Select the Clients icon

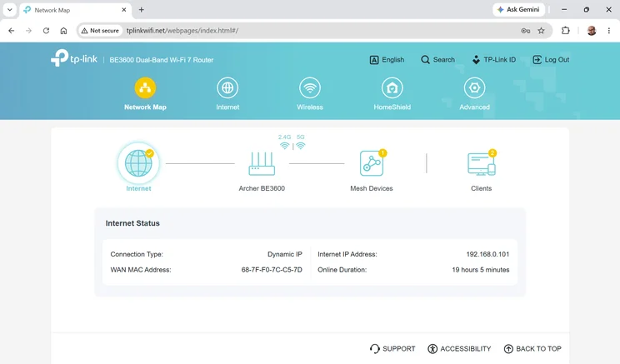481,163
